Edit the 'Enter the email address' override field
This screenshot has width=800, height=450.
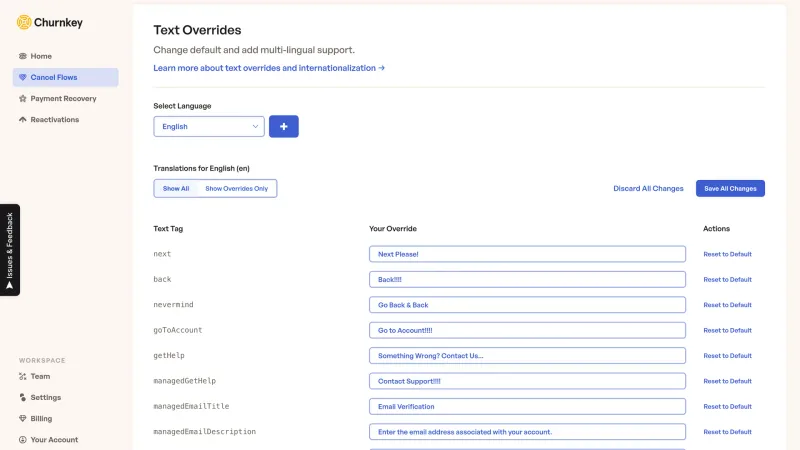527,432
